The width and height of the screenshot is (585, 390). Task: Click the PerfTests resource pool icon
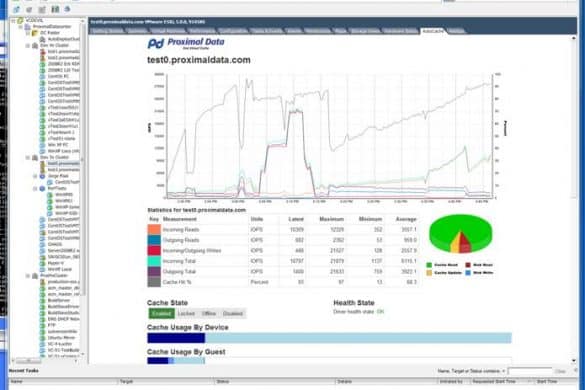click(x=42, y=188)
